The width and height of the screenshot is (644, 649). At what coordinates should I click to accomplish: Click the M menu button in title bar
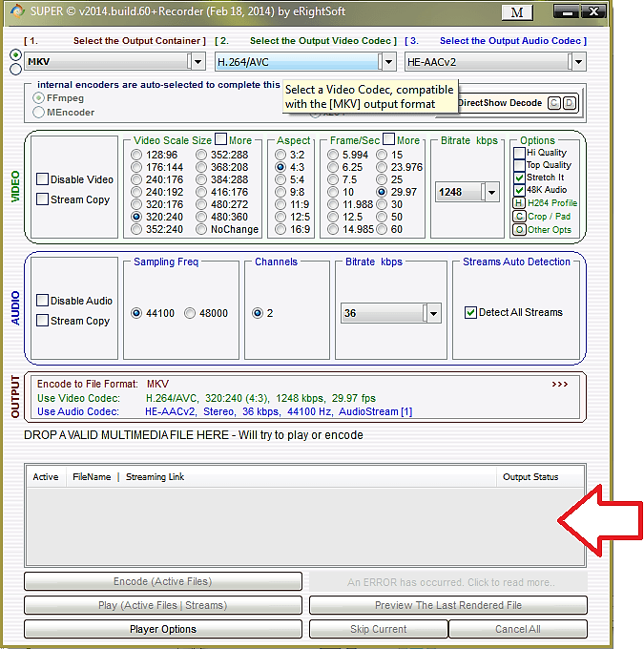tap(516, 12)
